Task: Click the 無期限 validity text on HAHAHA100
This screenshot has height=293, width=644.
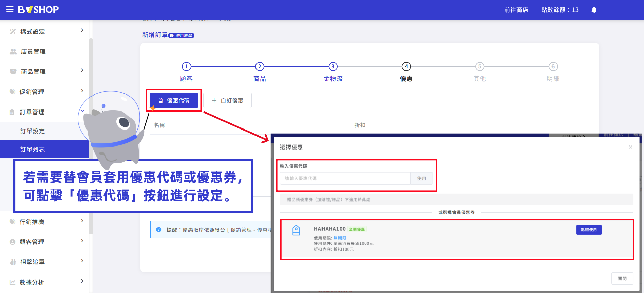Action: point(340,238)
